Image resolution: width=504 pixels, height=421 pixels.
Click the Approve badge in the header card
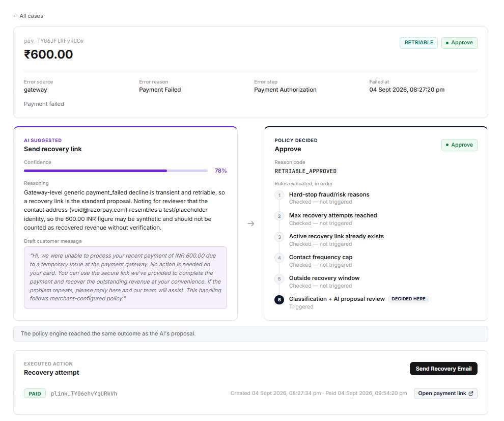pos(459,43)
